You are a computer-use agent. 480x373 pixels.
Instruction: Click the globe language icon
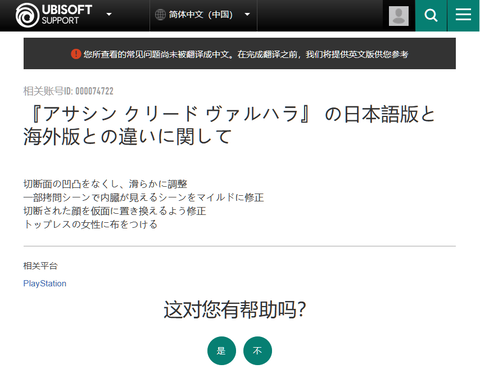[160, 14]
